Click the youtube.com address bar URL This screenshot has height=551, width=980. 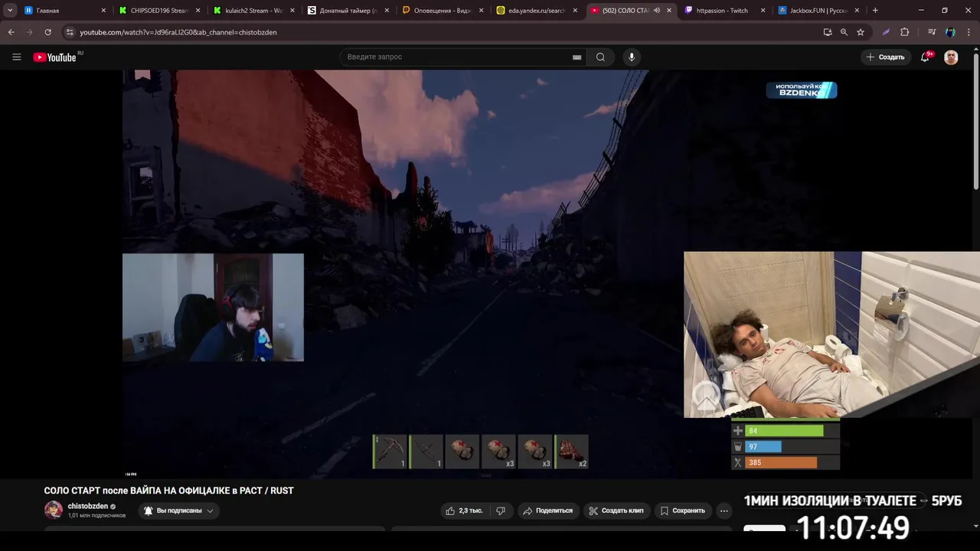coord(178,32)
